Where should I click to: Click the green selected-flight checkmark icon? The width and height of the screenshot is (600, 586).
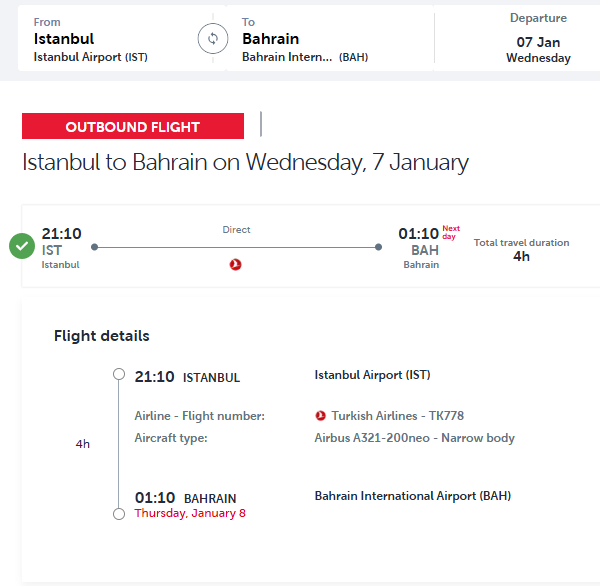(22, 245)
